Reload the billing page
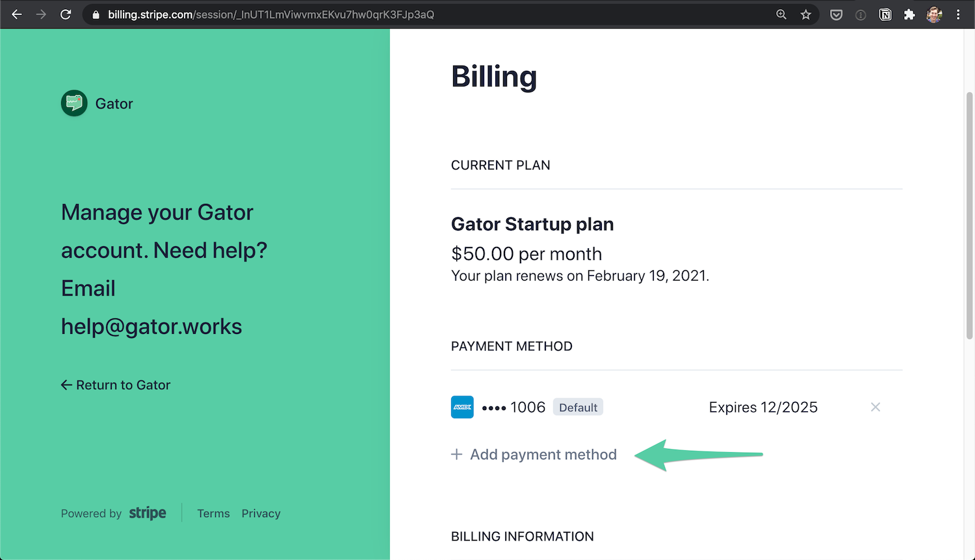Image resolution: width=975 pixels, height=560 pixels. coord(66,14)
